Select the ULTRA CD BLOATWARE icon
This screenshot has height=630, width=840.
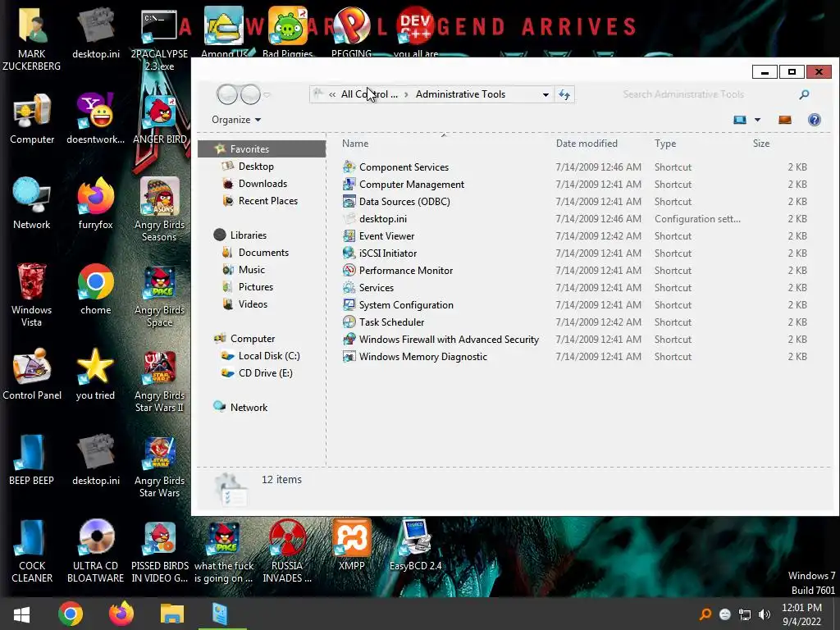coord(95,550)
